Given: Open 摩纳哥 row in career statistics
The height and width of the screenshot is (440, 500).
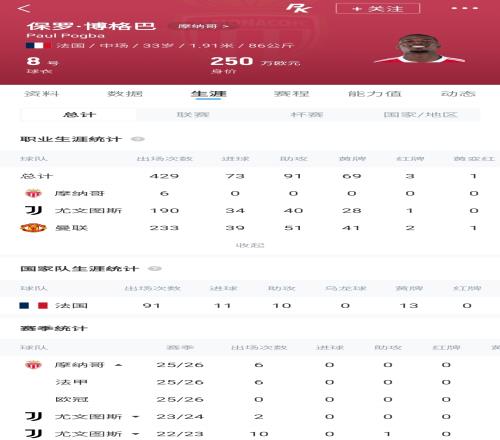Looking at the screenshot, I should point(250,193).
